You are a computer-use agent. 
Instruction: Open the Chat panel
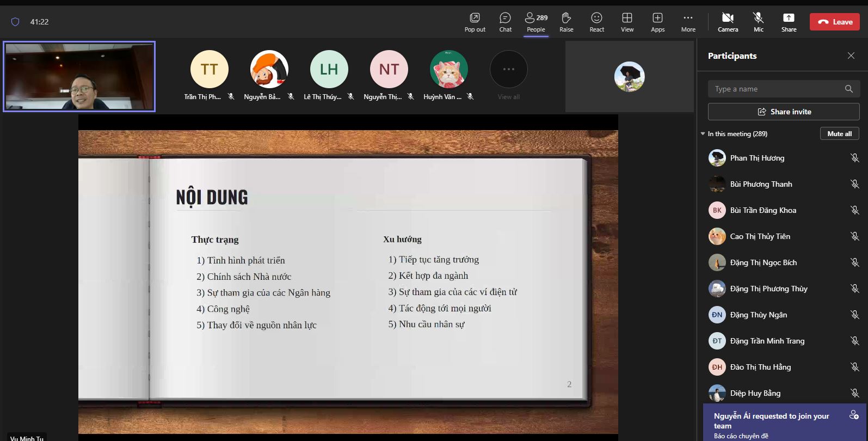click(x=505, y=22)
